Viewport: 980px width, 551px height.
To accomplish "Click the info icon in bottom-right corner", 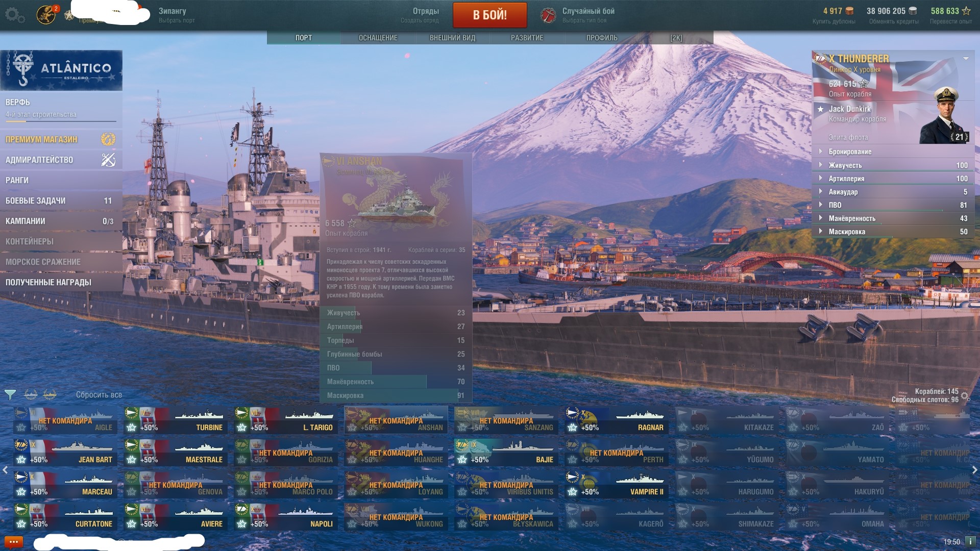I will 970,541.
